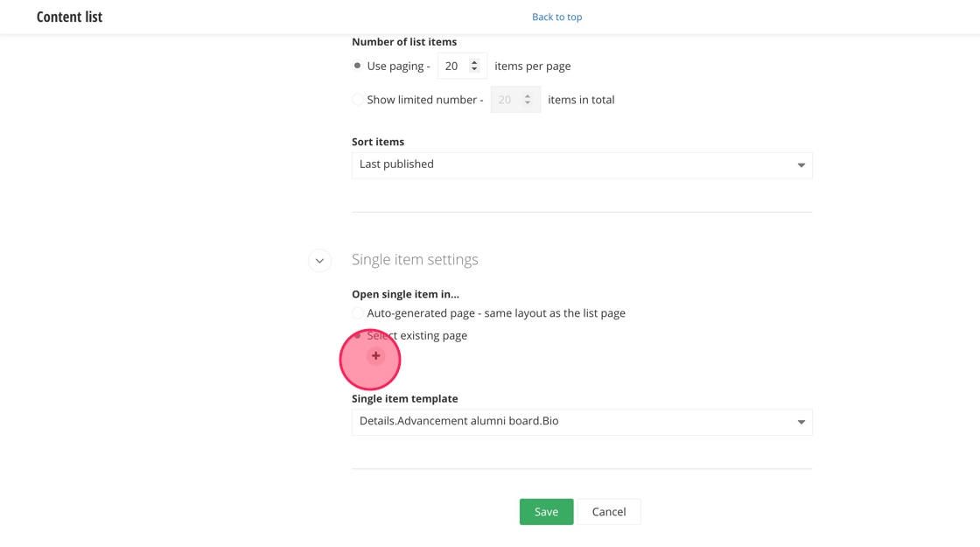Click the items in total number field
Viewport: 980px width, 547px height.
tap(507, 100)
